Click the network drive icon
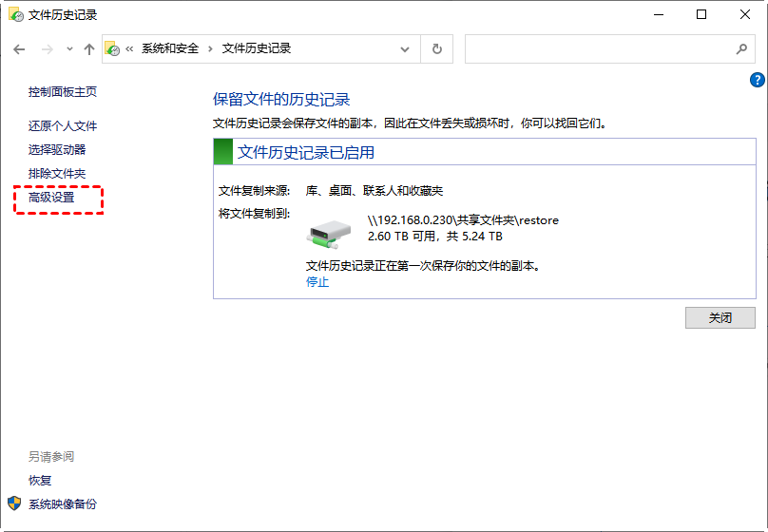The height and width of the screenshot is (532, 768). [x=330, y=234]
